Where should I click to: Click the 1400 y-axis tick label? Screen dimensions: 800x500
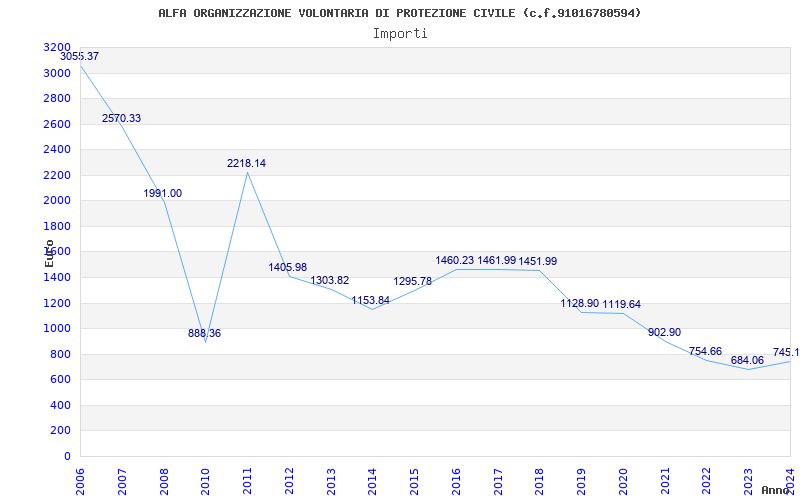click(x=57, y=278)
